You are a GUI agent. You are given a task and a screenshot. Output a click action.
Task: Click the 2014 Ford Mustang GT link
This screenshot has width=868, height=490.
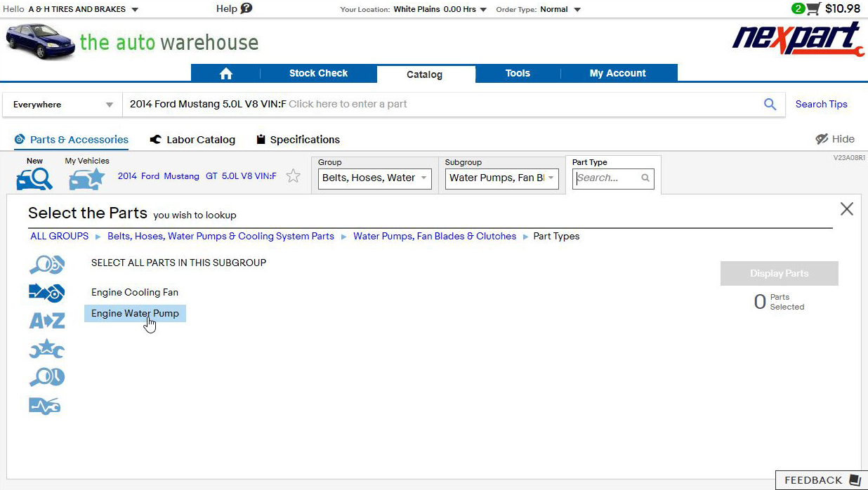(x=197, y=176)
